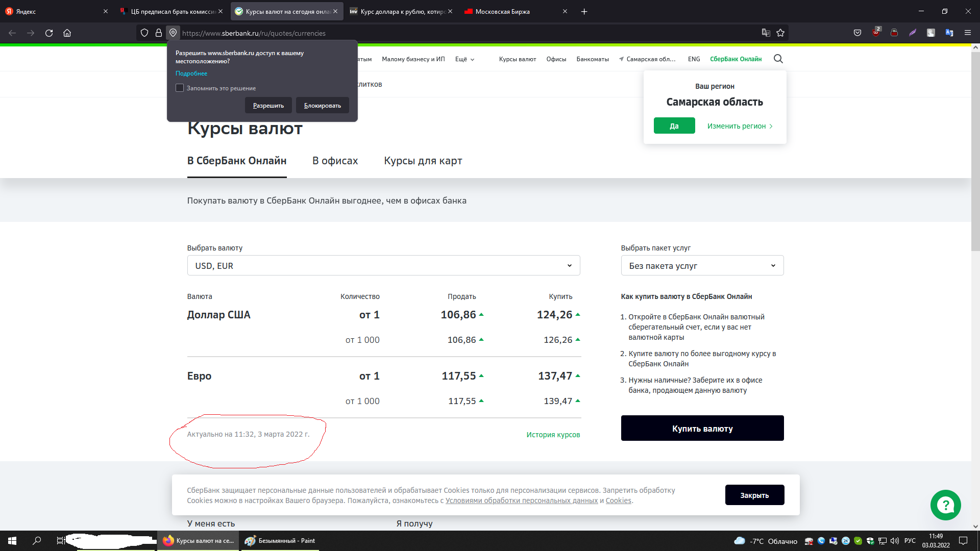Confirm region with the 'Да' button
Viewport: 980px width, 551px height.
coord(674,126)
